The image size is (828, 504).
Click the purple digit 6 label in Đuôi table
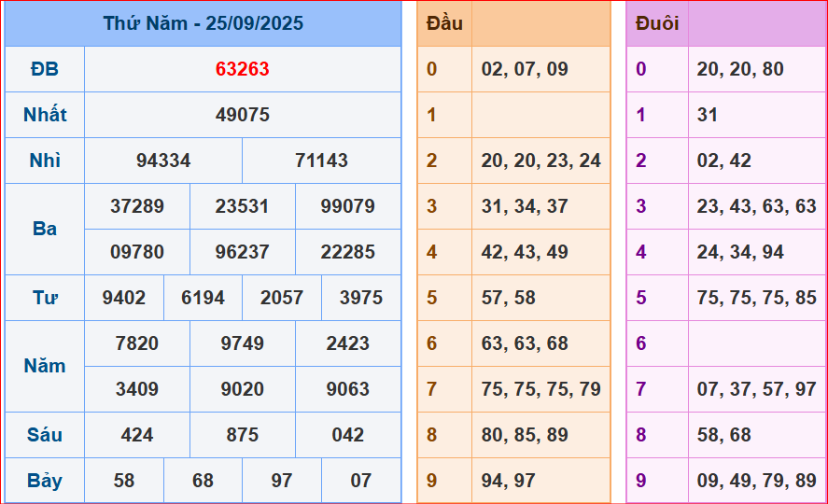pos(640,343)
